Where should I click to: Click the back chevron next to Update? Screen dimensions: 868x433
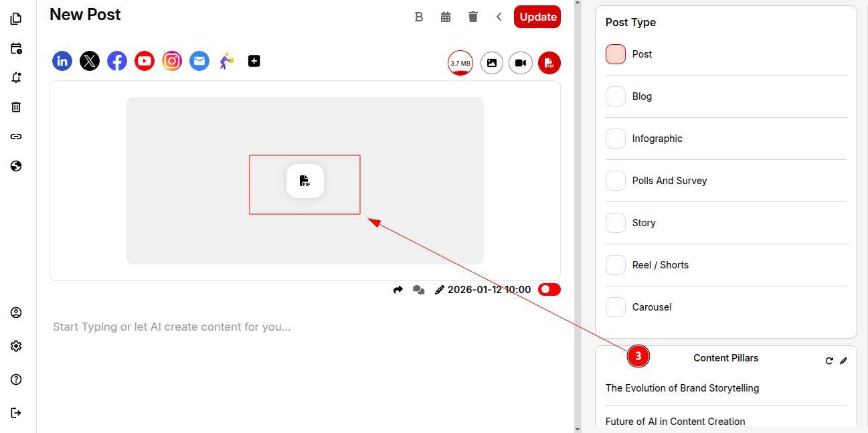[x=499, y=17]
